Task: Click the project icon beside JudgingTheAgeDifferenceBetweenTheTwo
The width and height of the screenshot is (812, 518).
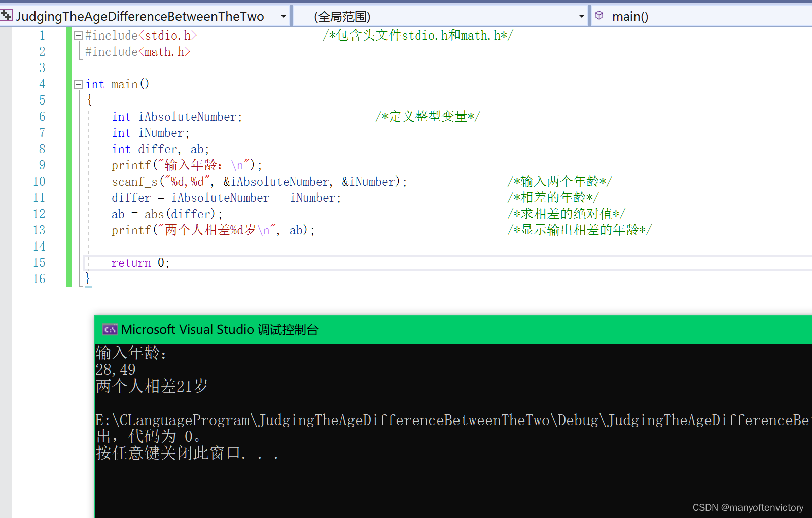Action: 7,16
